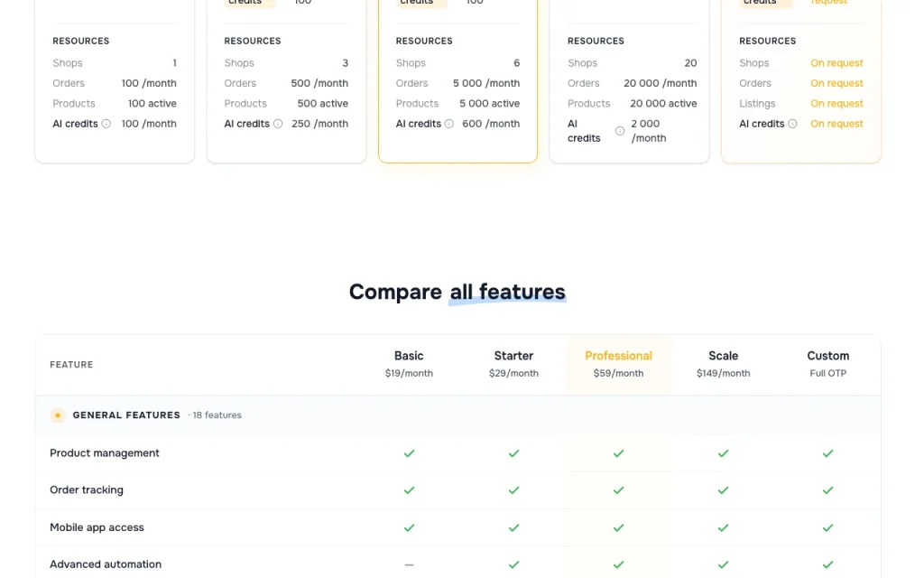924x578 pixels.
Task: Click the Mobile app access checkmark under Scale
Action: pyautogui.click(x=723, y=527)
